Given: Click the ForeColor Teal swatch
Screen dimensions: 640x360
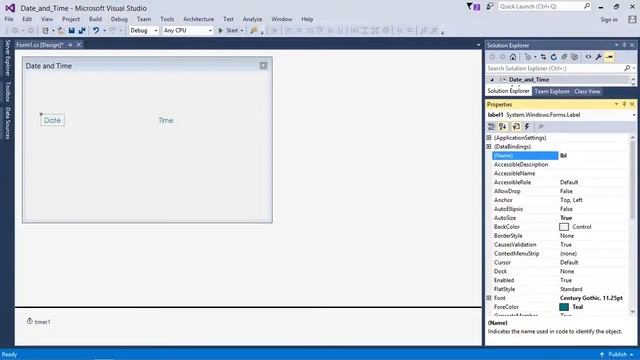Looking at the screenshot, I should click(564, 307).
